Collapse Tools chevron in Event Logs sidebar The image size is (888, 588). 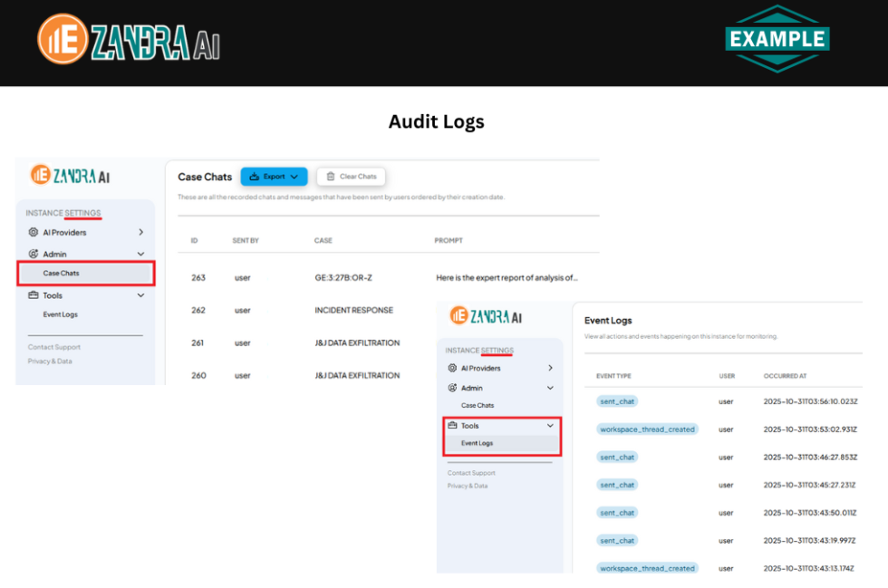pyautogui.click(x=550, y=426)
